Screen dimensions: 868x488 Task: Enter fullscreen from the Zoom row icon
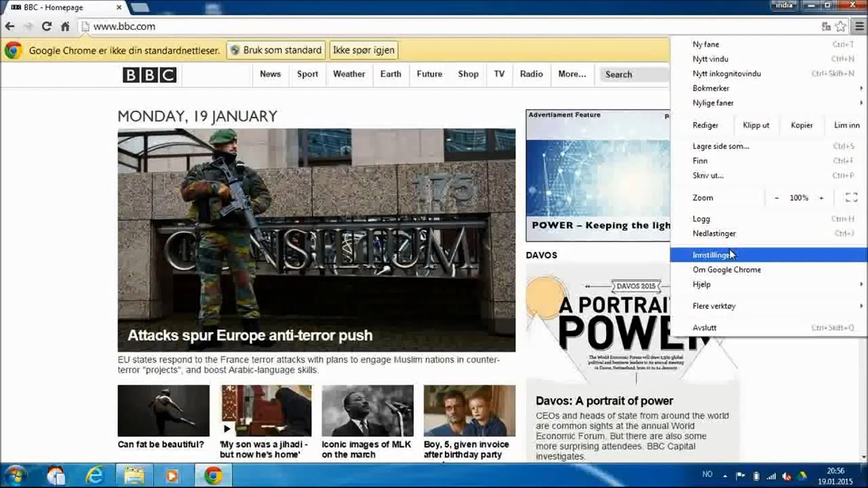click(852, 198)
